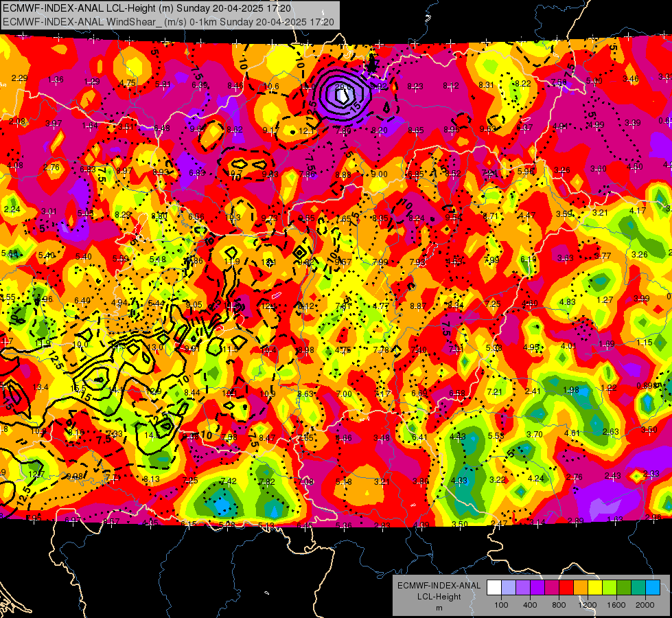
Task: Click legend tick label '1200'
Action: click(588, 605)
